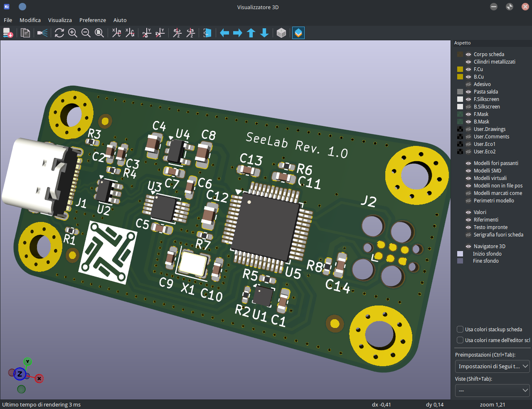This screenshot has width=532, height=409.
Task: Click the blue Z axis on navigator gizmo
Action: pyautogui.click(x=20, y=374)
